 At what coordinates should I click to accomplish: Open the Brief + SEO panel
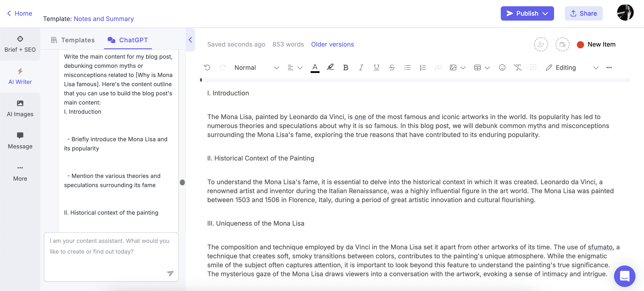(20, 44)
